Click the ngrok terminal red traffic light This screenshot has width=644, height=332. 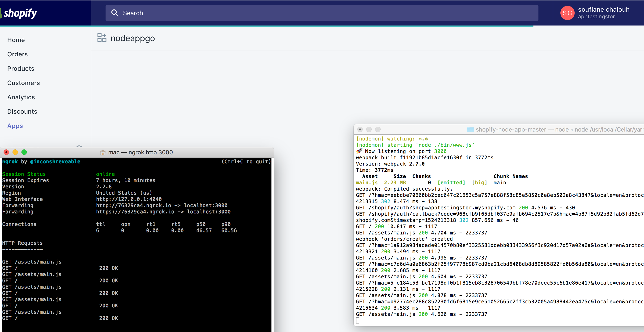6,152
